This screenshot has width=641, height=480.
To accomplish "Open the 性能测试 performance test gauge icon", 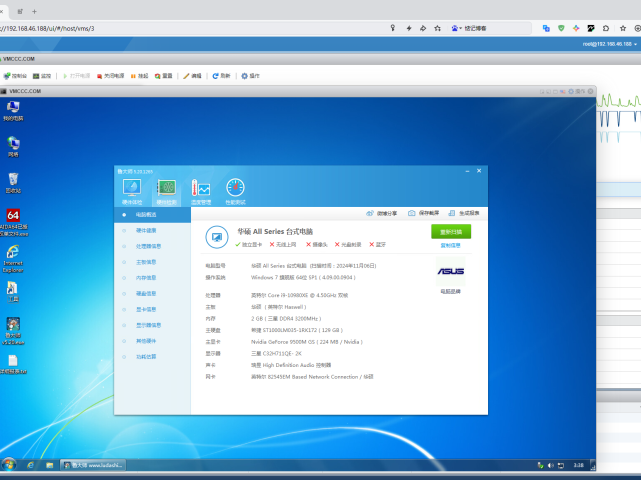I will point(235,190).
